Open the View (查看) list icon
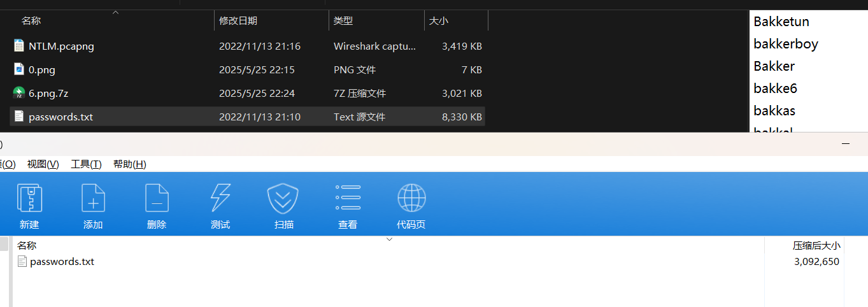This screenshot has width=868, height=307. [348, 199]
